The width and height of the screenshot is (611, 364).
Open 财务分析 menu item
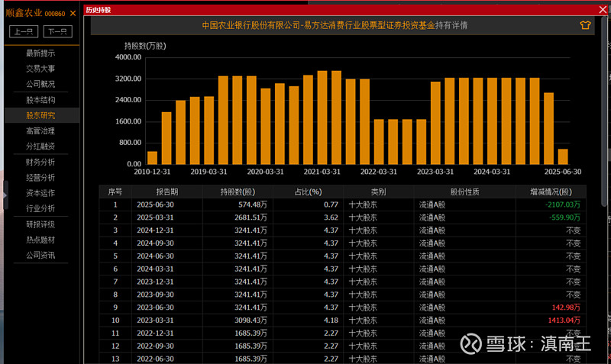(40, 163)
